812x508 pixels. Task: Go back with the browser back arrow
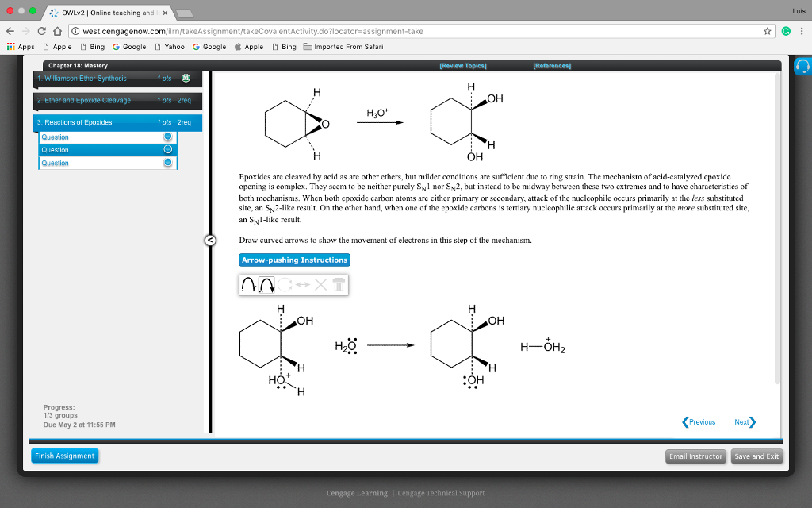[10, 31]
